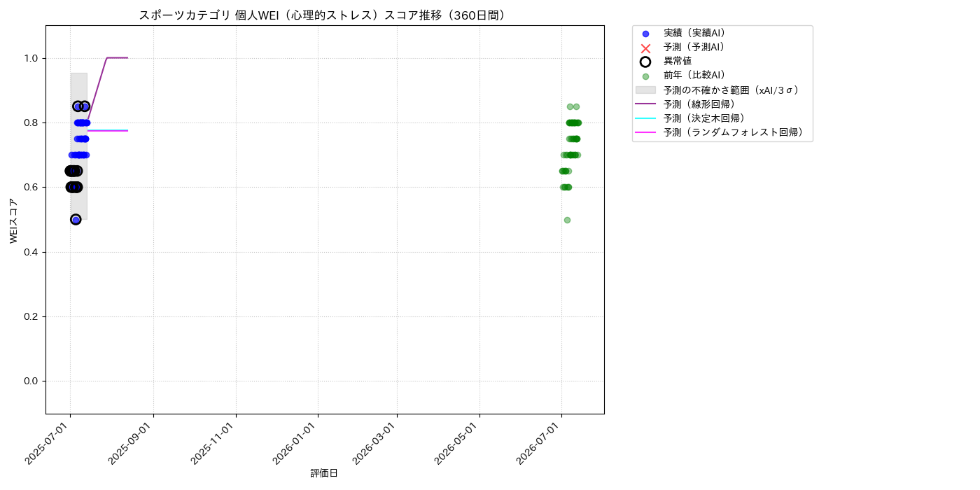This screenshot has height=490, width=980.
Task: Click y-axis tick 0.0
Action: click(x=31, y=381)
